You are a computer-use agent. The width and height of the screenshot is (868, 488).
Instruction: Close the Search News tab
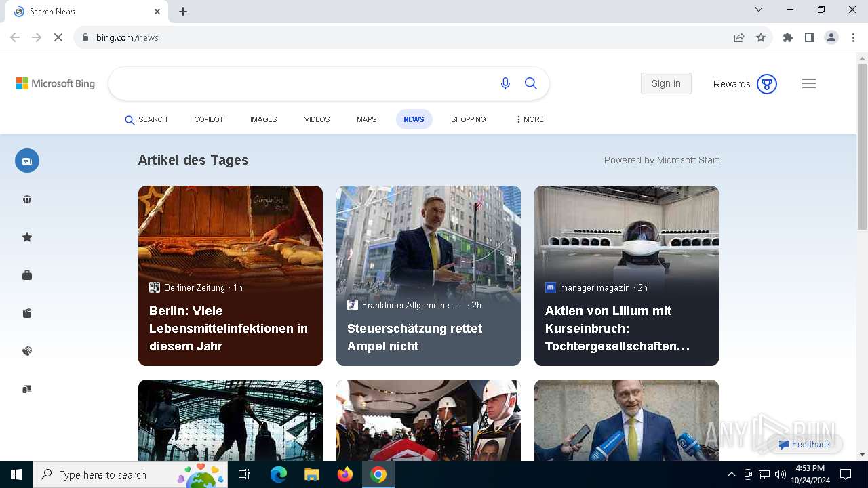(157, 12)
